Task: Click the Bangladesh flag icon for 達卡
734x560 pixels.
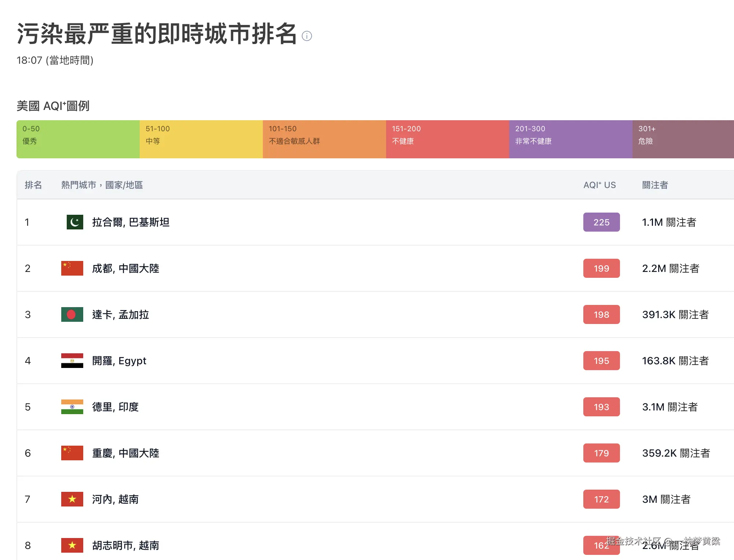Action: click(x=72, y=314)
